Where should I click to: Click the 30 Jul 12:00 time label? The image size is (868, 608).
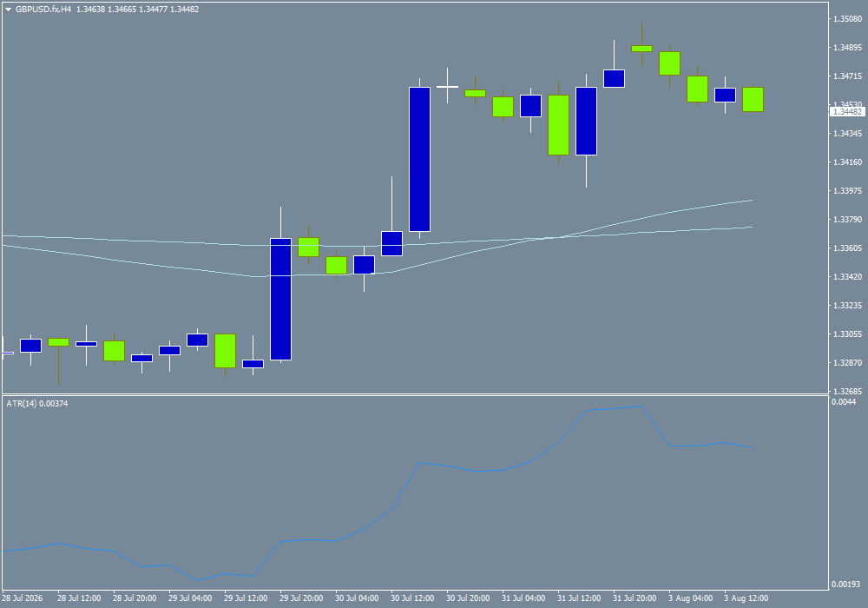pyautogui.click(x=412, y=598)
